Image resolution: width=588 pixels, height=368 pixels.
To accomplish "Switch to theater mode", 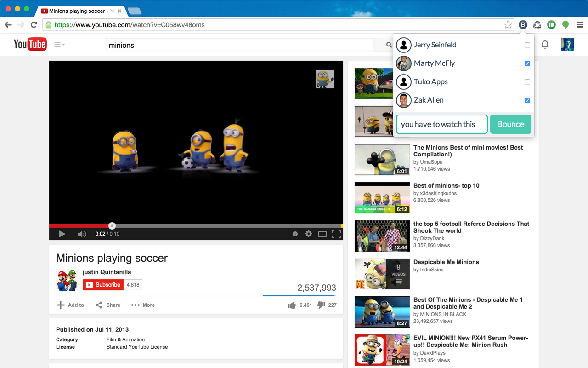I will click(322, 234).
